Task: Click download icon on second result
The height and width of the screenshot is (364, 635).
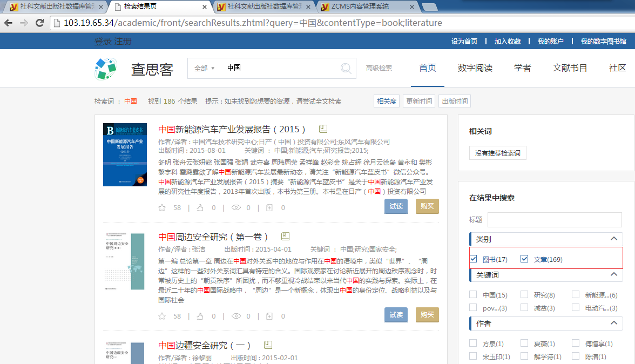Action: tap(270, 316)
